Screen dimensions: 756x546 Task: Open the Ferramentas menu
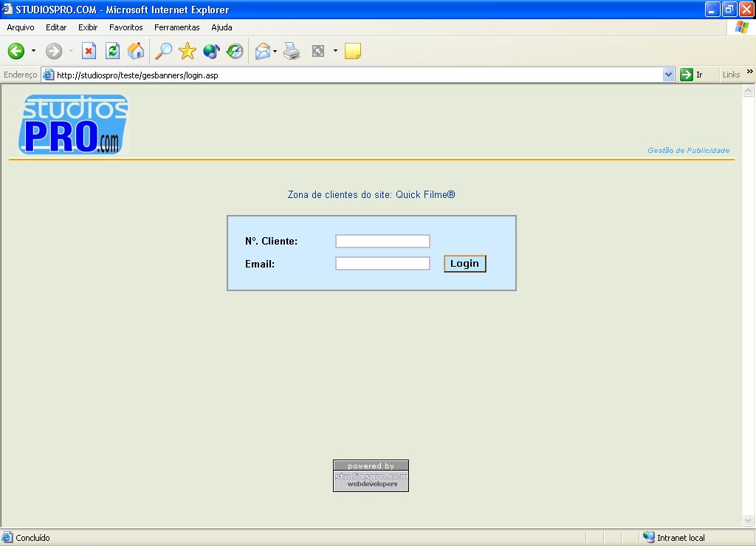[176, 27]
